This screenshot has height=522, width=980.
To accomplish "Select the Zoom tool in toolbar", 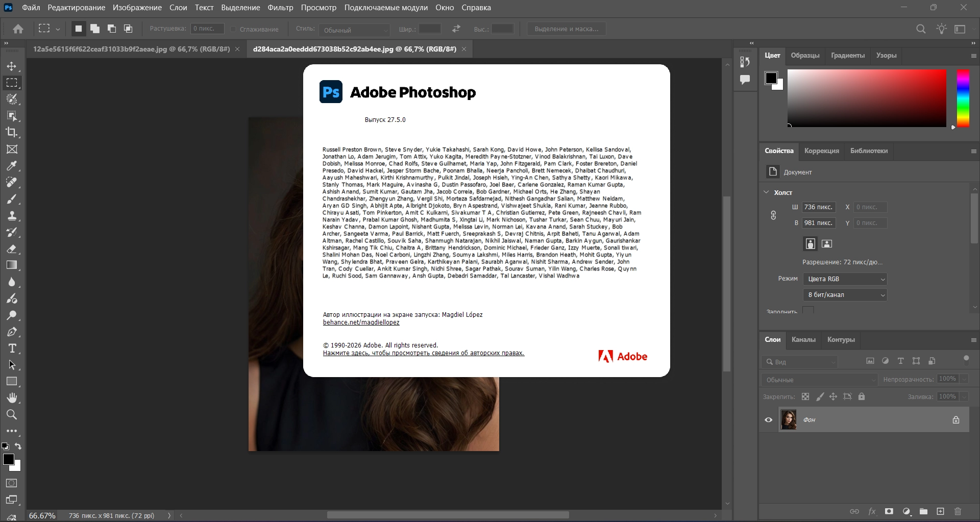I will pos(12,414).
